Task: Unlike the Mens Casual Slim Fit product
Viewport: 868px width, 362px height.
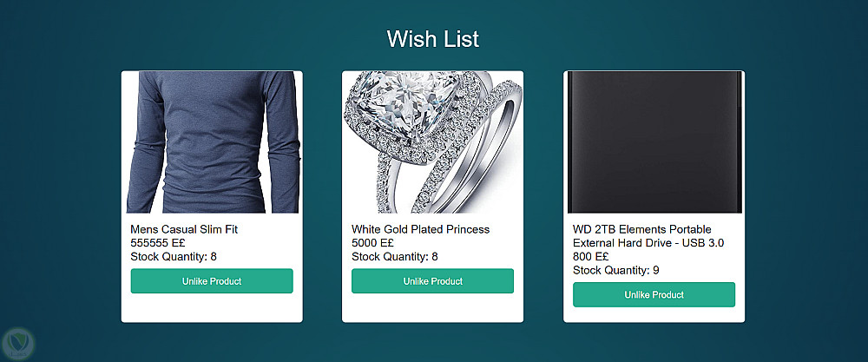Action: pos(212,280)
